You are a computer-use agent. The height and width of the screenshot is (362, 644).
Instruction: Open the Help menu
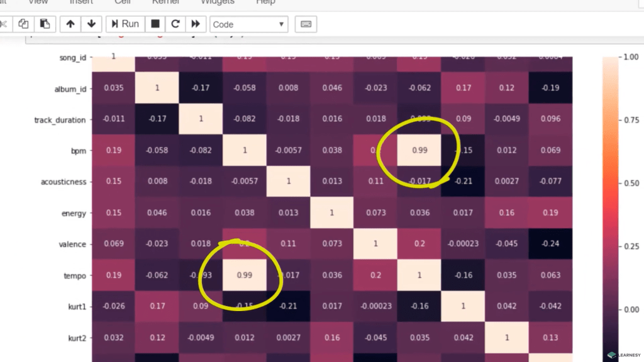265,3
